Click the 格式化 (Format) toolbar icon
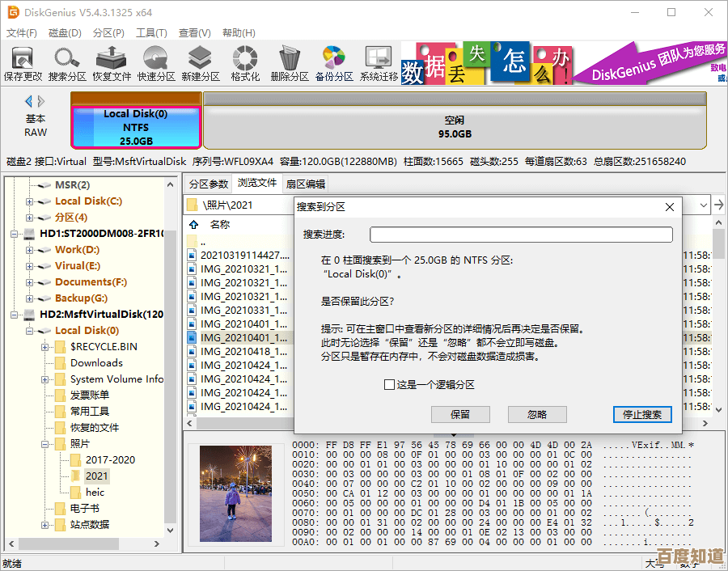This screenshot has width=728, height=571. point(245,63)
